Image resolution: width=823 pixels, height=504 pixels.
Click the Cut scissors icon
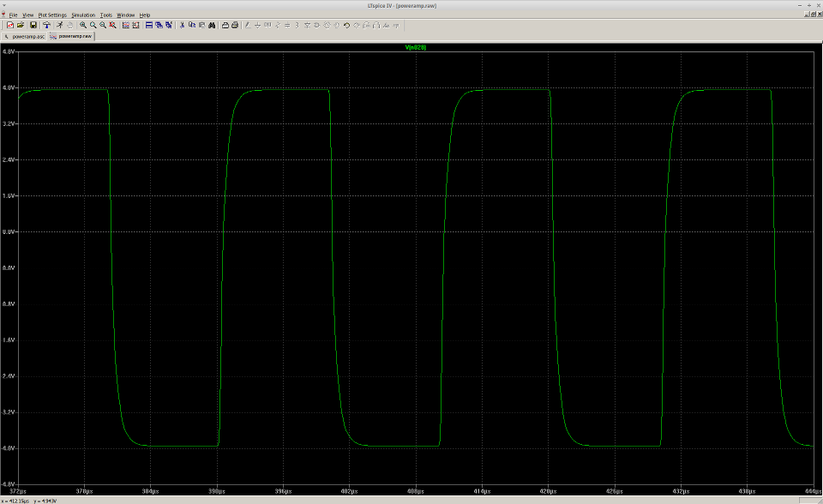(182, 25)
